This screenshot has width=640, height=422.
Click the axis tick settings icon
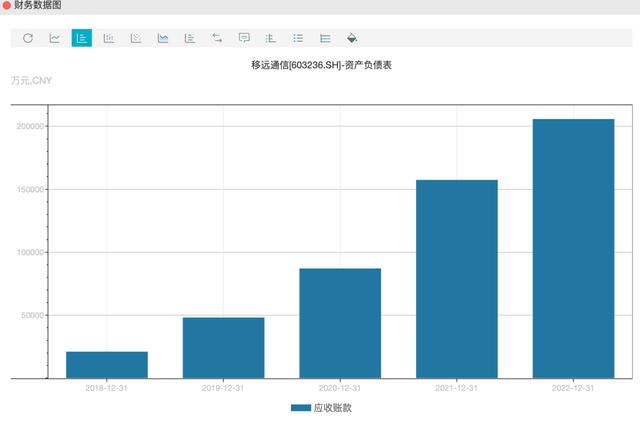click(271, 38)
